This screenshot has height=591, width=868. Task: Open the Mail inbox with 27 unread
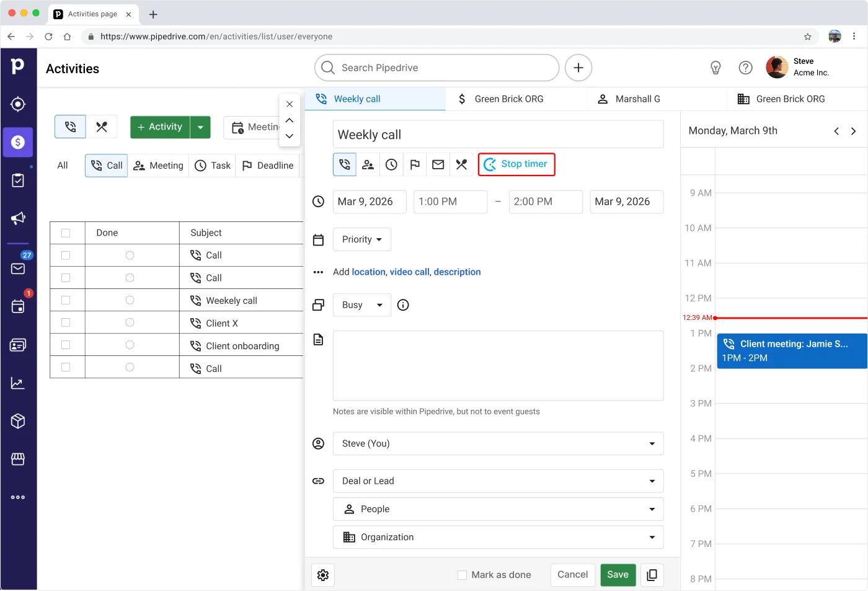coord(18,268)
